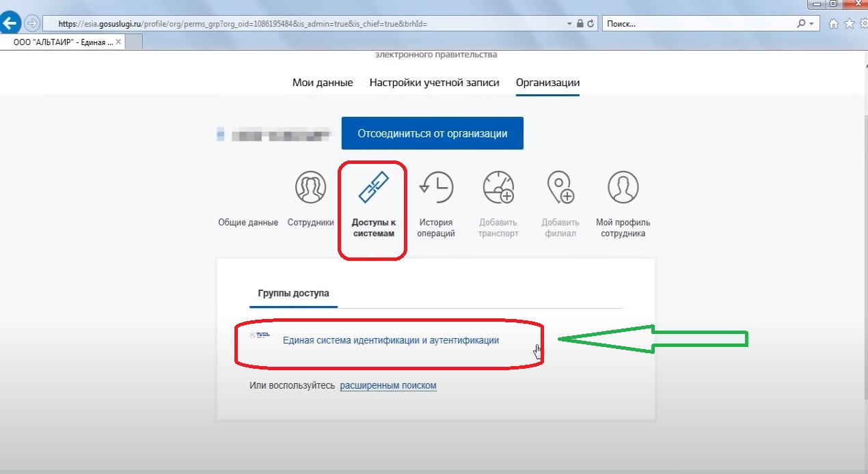Click the расширенным поиском link

pyautogui.click(x=388, y=386)
